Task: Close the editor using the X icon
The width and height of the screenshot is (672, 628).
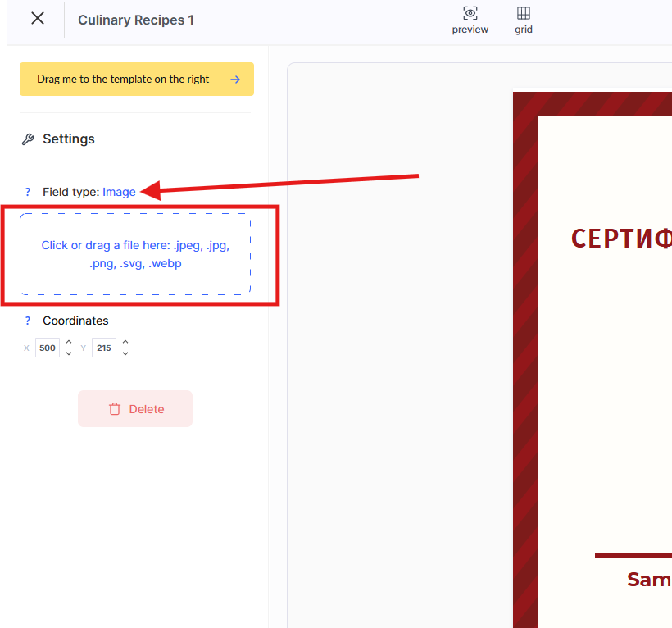Action: (x=38, y=19)
